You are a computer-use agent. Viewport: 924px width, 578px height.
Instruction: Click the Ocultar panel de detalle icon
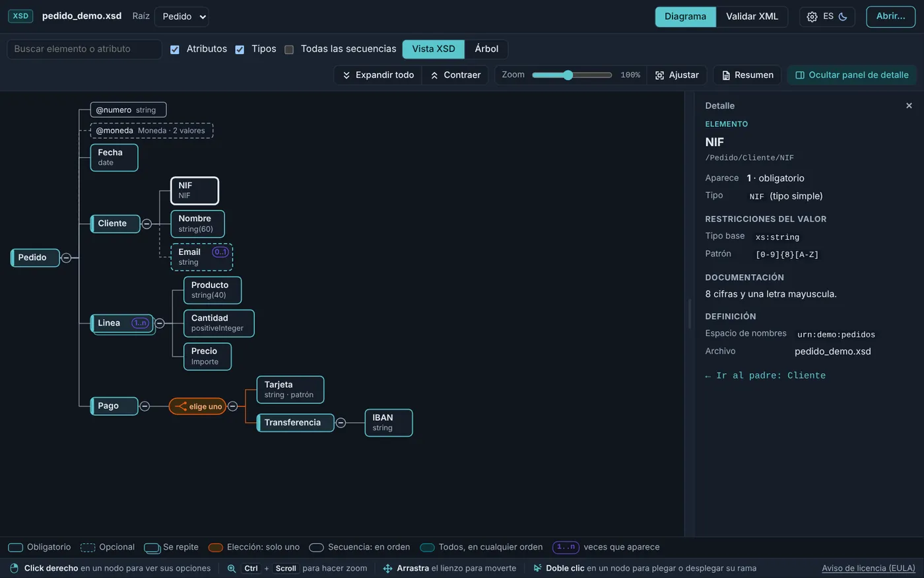coord(800,75)
